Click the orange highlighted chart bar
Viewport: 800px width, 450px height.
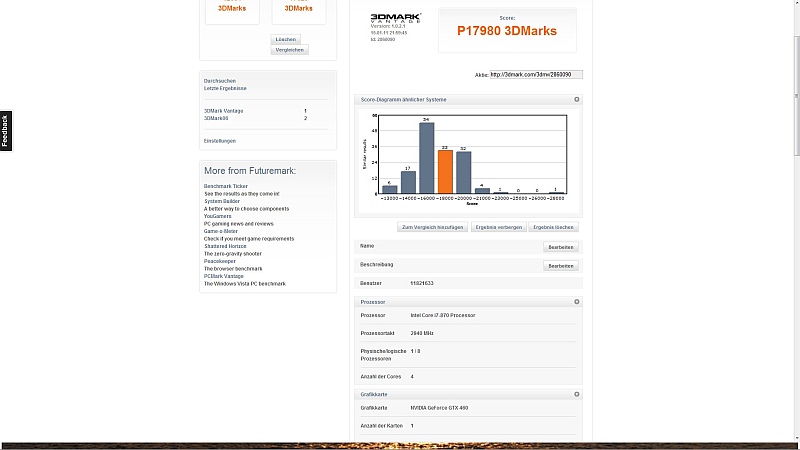coord(445,172)
